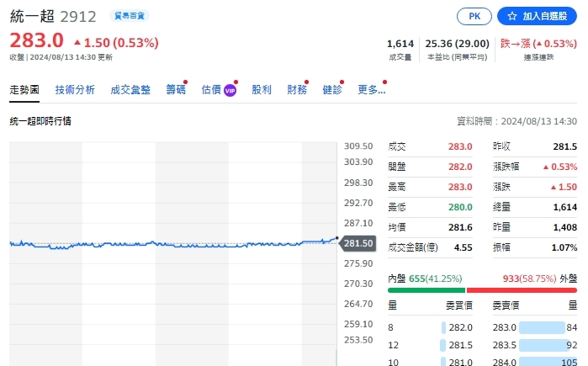Open the 股利 tab
The height and width of the screenshot is (366, 588).
[x=262, y=90]
